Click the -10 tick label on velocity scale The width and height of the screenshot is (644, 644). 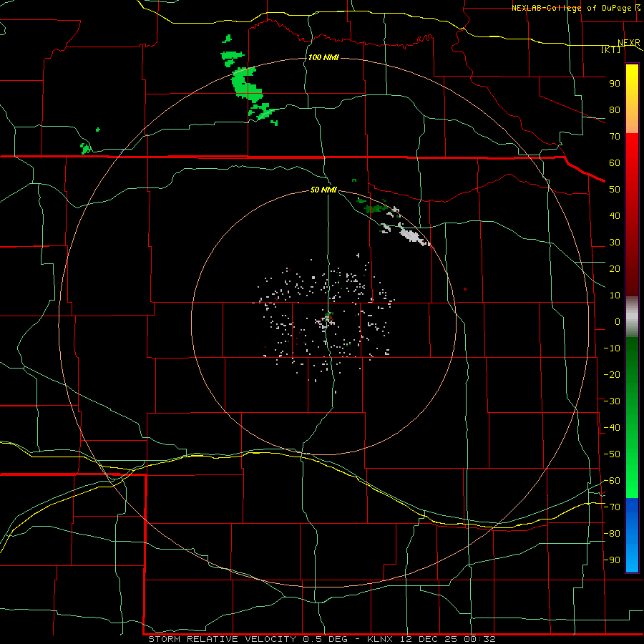pyautogui.click(x=612, y=348)
